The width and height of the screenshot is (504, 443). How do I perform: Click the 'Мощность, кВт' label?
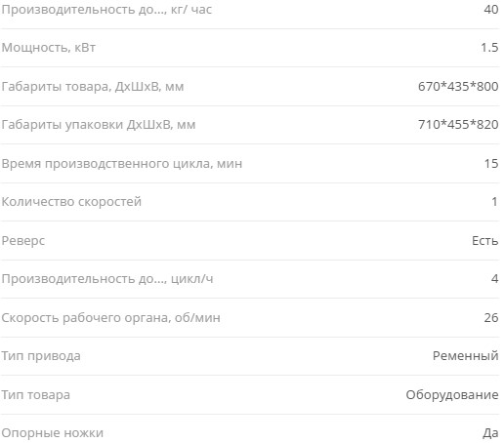coord(49,48)
